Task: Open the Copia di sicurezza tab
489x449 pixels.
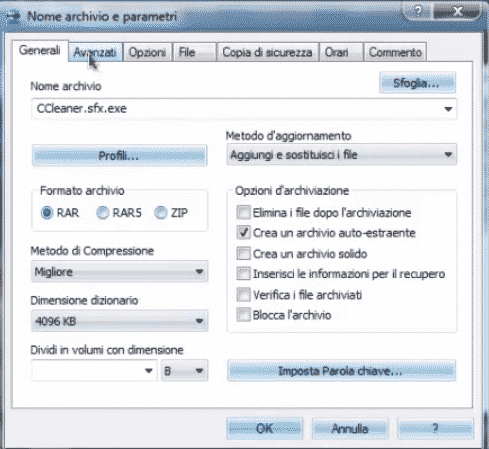Action: (267, 52)
